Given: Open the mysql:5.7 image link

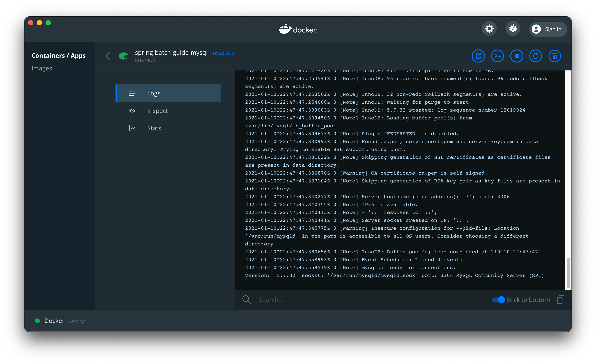Looking at the screenshot, I should 223,53.
